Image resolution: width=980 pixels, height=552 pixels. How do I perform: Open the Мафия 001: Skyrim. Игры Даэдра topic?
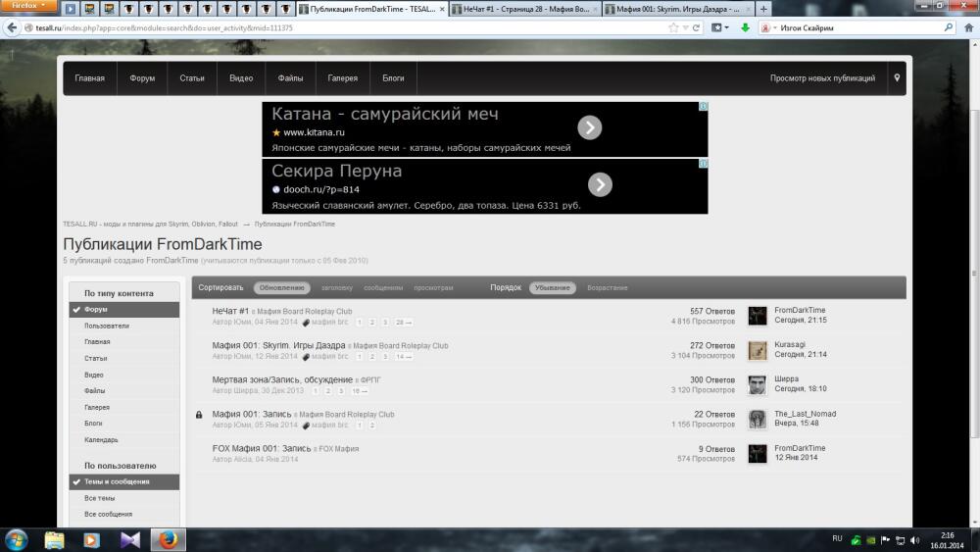[278, 345]
